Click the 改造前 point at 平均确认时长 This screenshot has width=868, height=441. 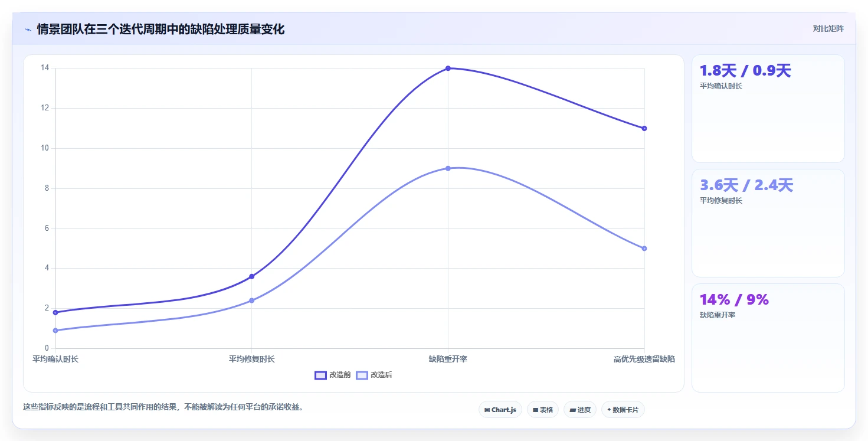point(55,312)
